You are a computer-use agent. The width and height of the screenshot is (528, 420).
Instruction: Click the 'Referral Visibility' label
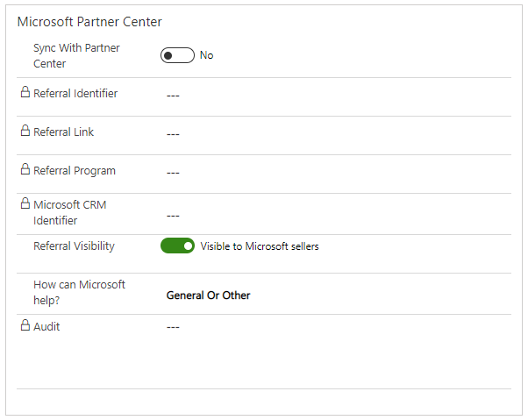pyautogui.click(x=74, y=246)
